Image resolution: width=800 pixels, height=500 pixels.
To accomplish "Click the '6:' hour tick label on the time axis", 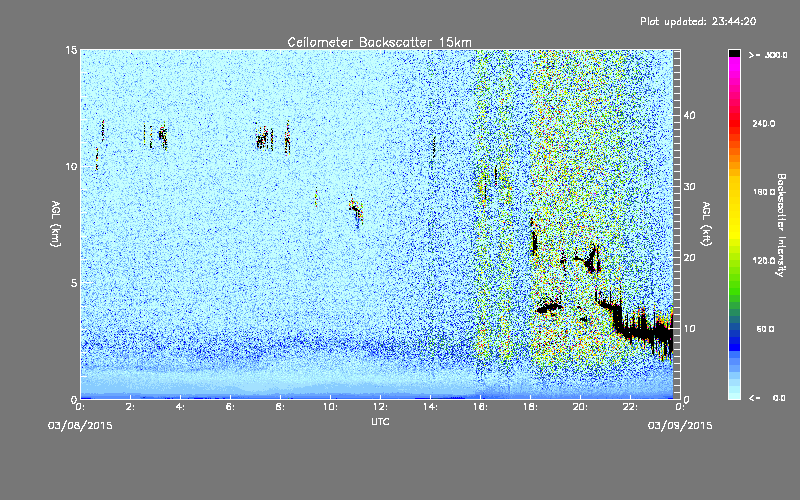I will tap(231, 407).
